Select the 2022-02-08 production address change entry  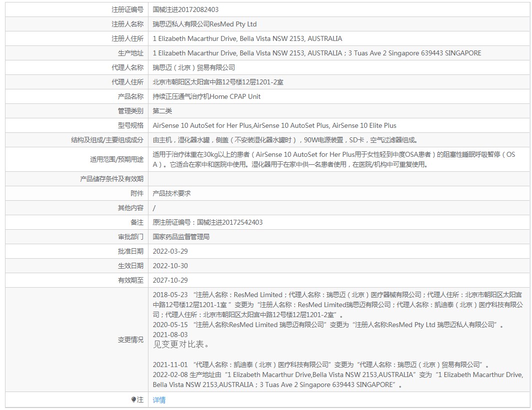pyautogui.click(x=338, y=380)
